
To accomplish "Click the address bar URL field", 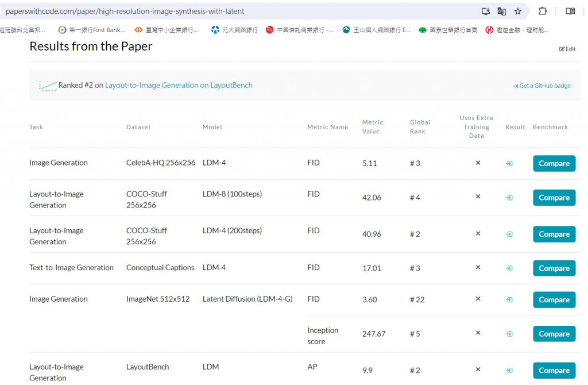I will coord(240,11).
